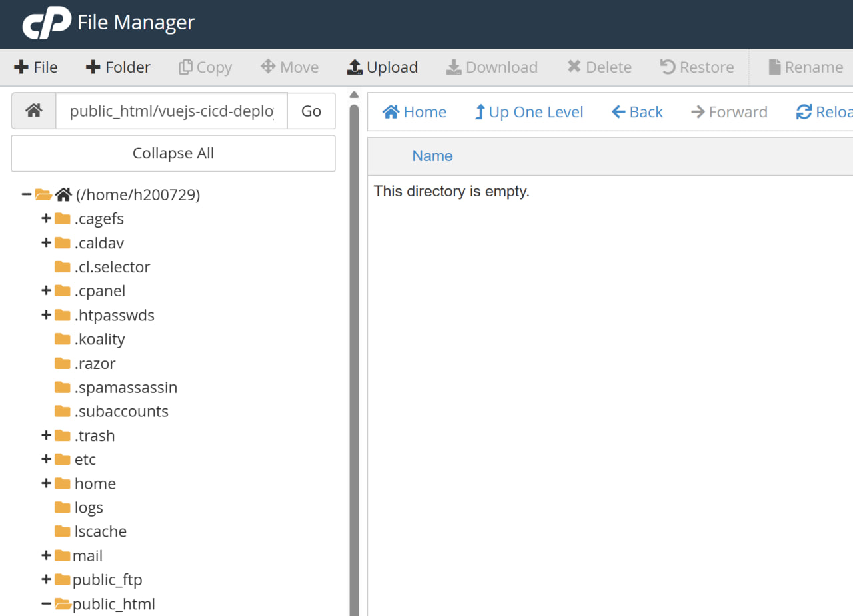
Task: Collapse the public_html folder
Action: 46,603
